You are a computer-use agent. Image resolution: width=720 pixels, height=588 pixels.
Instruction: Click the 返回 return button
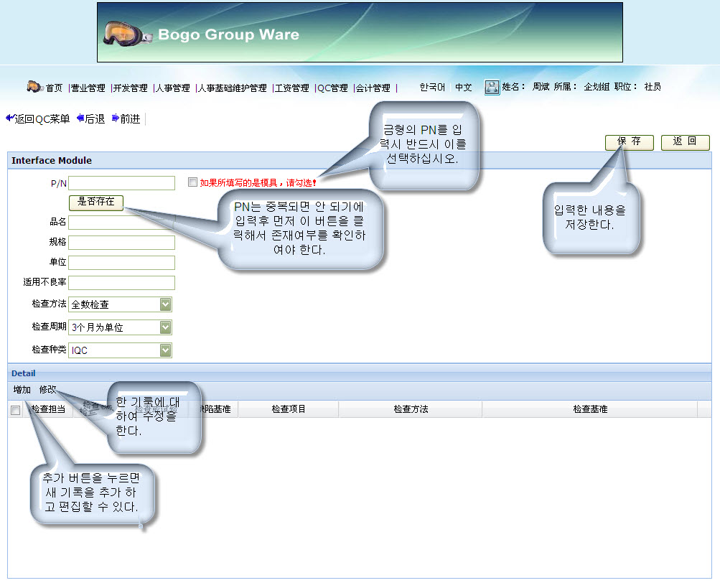pos(685,141)
